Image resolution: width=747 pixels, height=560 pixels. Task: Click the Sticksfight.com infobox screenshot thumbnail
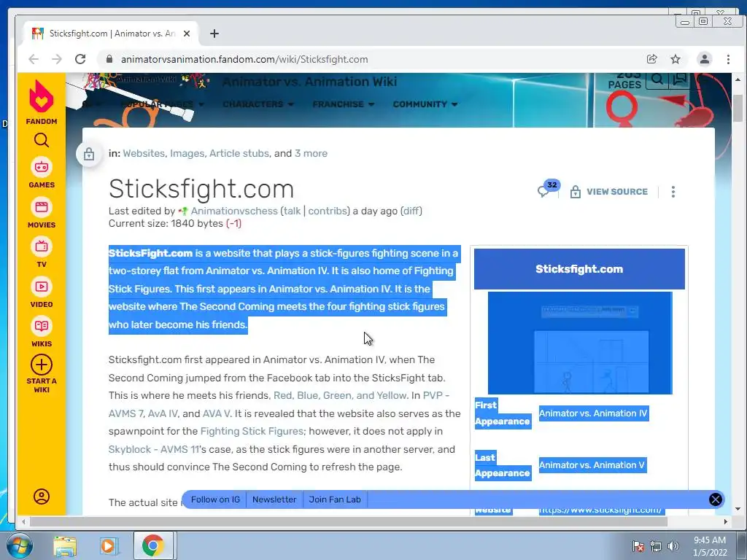pos(580,343)
